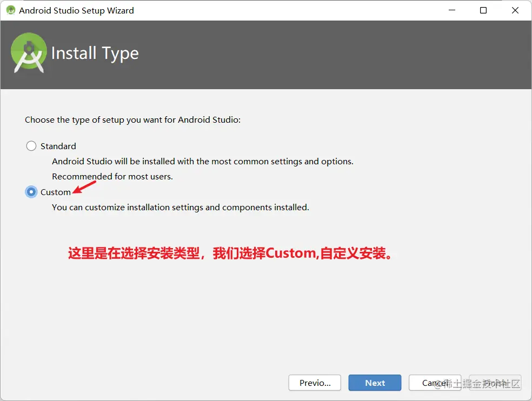Click the "Install Type" heading
This screenshot has height=401, width=532.
[x=95, y=54]
